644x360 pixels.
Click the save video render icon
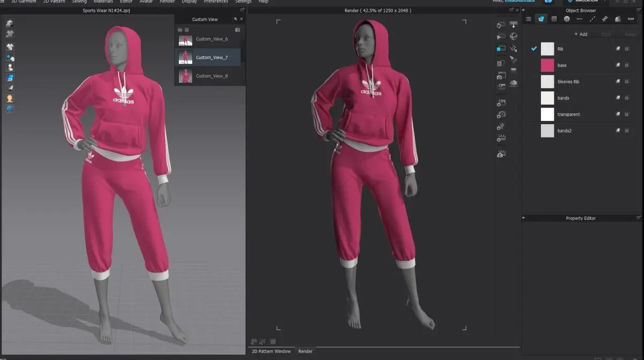click(x=501, y=87)
